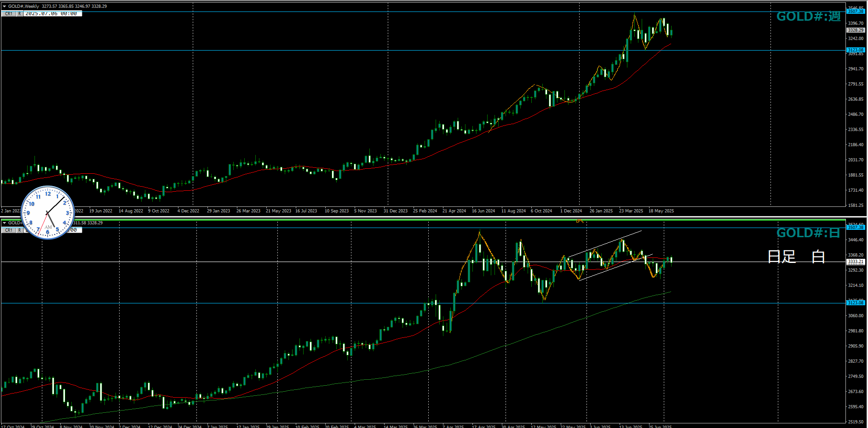Open the weekly chart's one-click trading arrow
This screenshot has width=868, height=428.
[x=4, y=6]
